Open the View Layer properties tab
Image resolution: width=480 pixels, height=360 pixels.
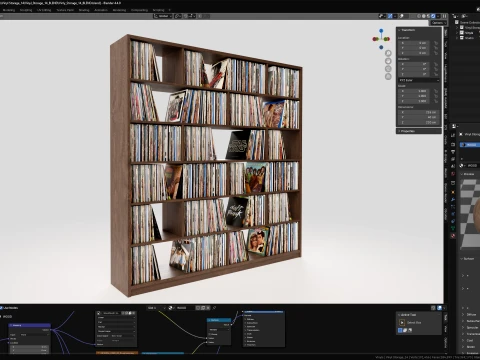[x=453, y=159]
